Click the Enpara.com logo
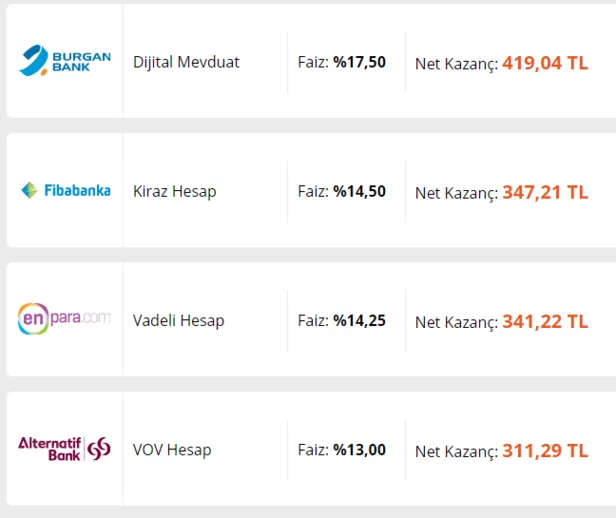The width and height of the screenshot is (616, 518). (x=65, y=320)
